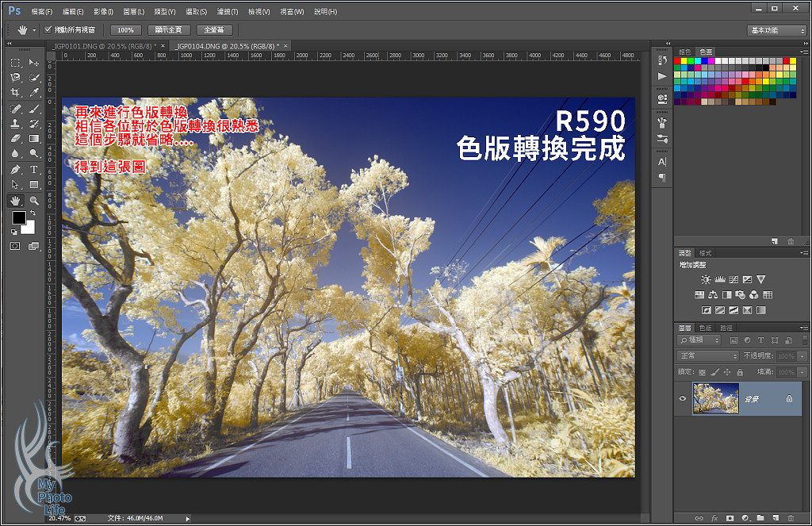
Task: Swap foreground and background colors
Action: [x=33, y=213]
